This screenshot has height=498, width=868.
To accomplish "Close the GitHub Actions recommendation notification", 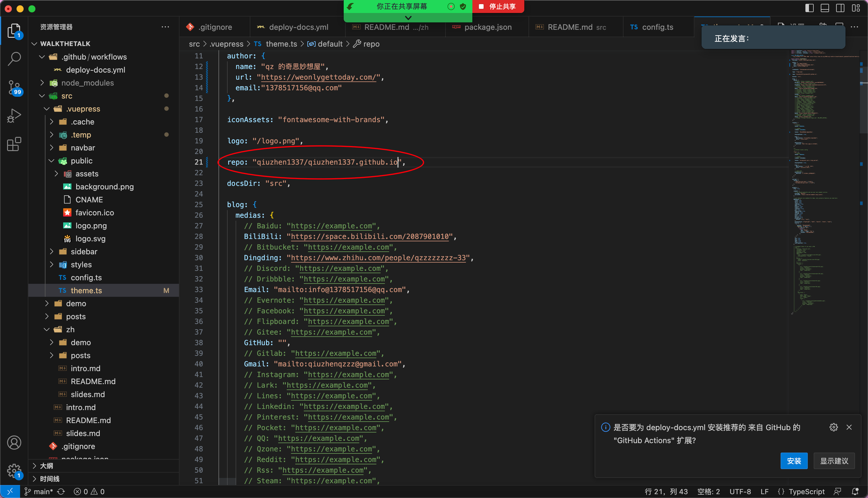I will [x=849, y=427].
